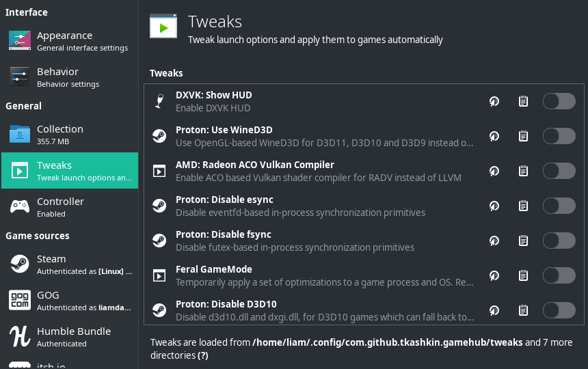
Task: Enable the Proton: Disable fsync tweak switch
Action: (559, 241)
